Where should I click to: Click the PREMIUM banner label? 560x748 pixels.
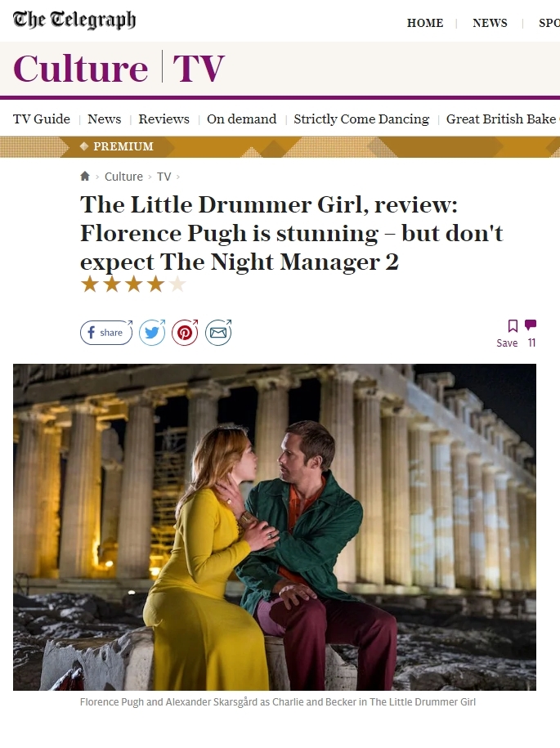pos(123,146)
